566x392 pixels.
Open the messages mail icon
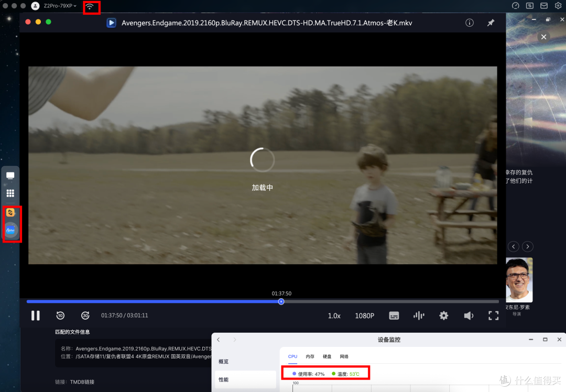click(543, 6)
